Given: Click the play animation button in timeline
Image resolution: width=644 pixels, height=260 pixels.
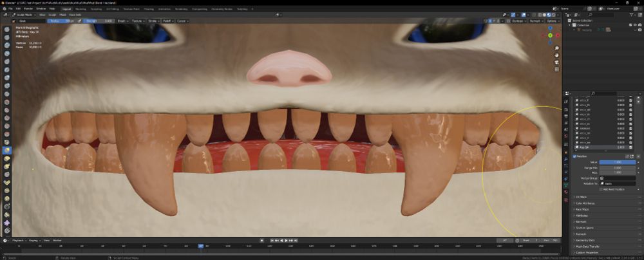Looking at the screenshot, I should click(286, 240).
